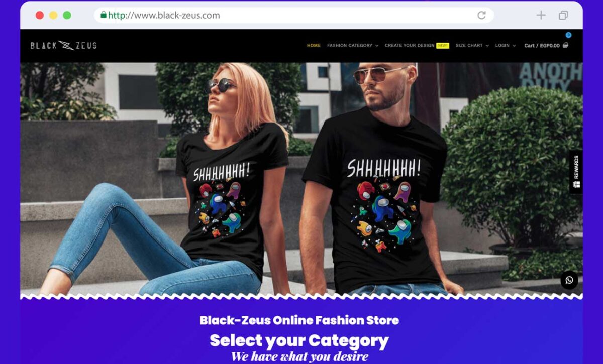Open the Rewards gift side tab
This screenshot has height=364, width=603.
pyautogui.click(x=576, y=172)
